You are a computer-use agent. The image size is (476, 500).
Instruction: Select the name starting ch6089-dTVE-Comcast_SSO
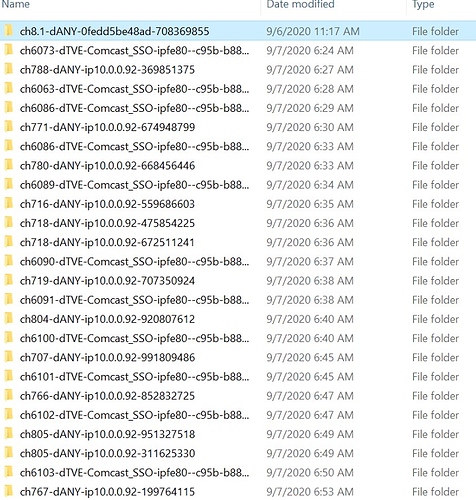tap(134, 185)
